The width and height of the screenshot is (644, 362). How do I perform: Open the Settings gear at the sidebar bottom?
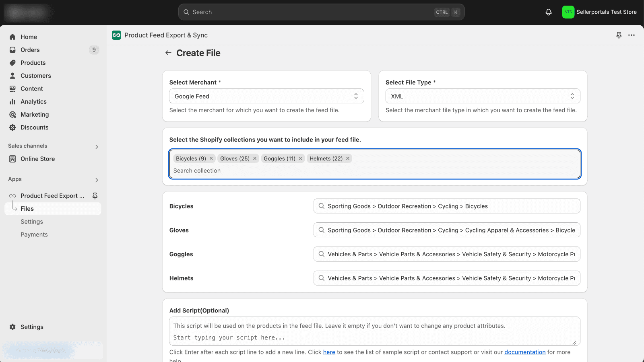click(x=32, y=327)
